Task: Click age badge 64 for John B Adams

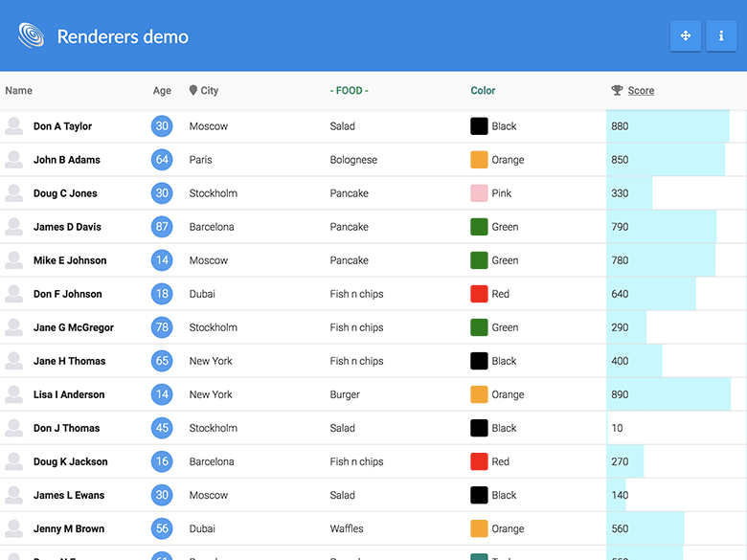Action: point(162,160)
